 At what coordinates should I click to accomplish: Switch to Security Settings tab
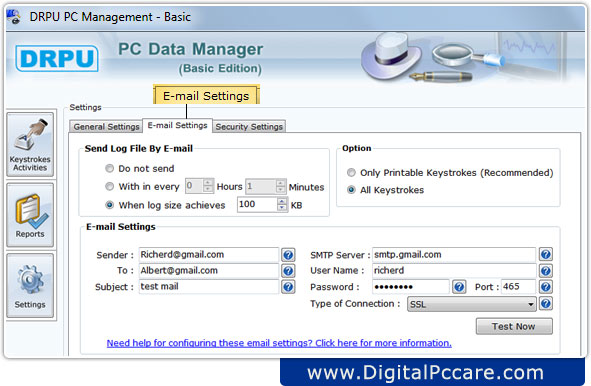[x=249, y=127]
